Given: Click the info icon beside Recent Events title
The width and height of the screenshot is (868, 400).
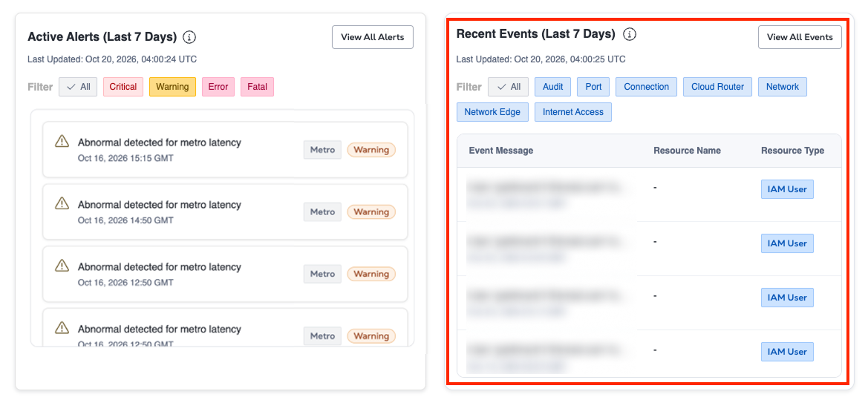Looking at the screenshot, I should (x=630, y=34).
